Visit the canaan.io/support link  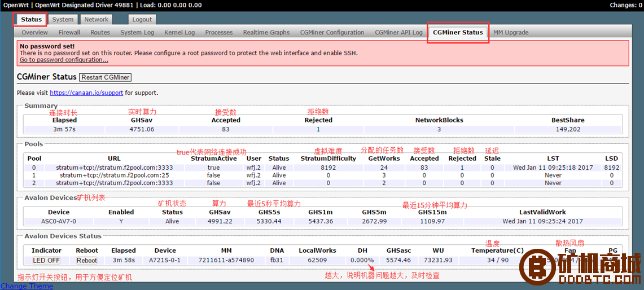tap(86, 93)
